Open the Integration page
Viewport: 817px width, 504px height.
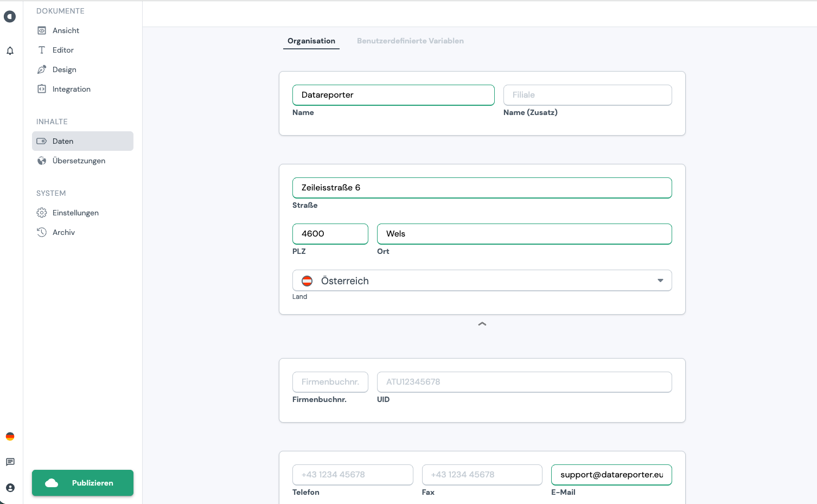pyautogui.click(x=71, y=89)
